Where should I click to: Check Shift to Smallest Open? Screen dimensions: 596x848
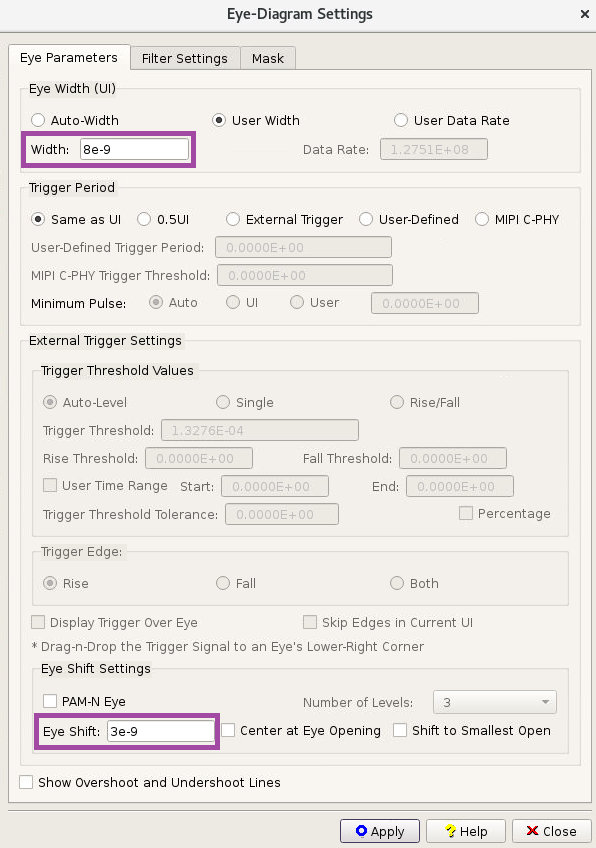coord(400,730)
